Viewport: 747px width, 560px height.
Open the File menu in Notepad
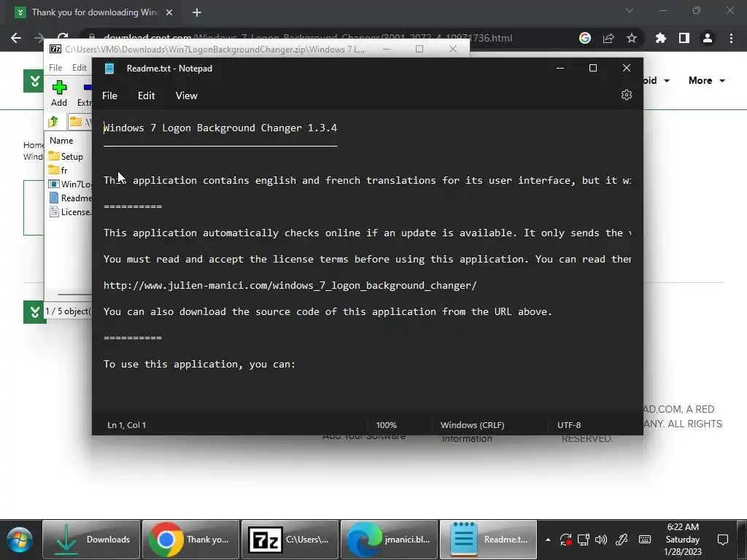(109, 96)
